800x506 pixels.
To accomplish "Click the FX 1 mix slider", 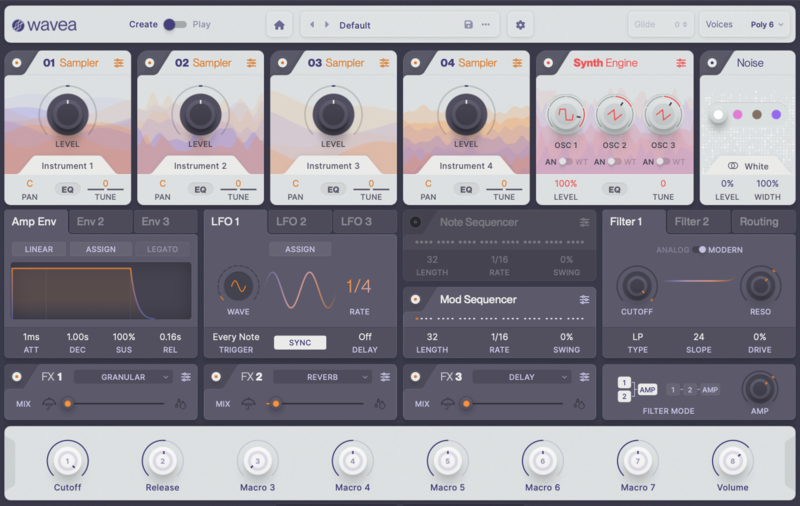I will [110, 404].
